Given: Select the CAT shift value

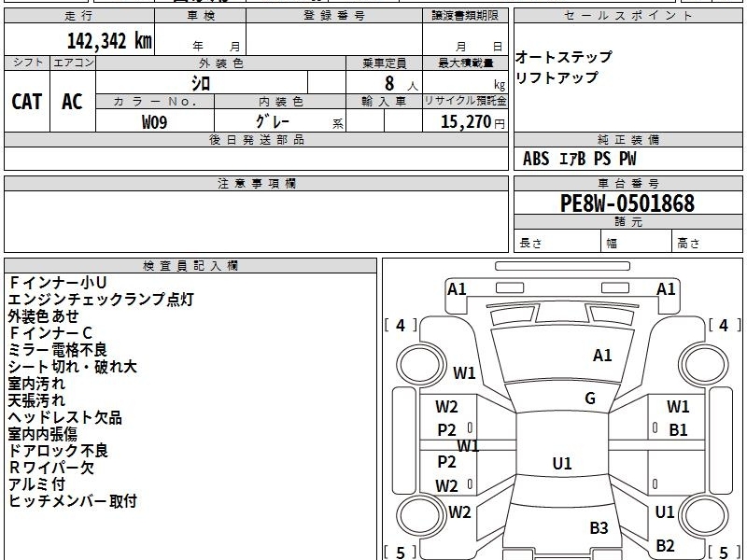Looking at the screenshot, I should 27,102.
